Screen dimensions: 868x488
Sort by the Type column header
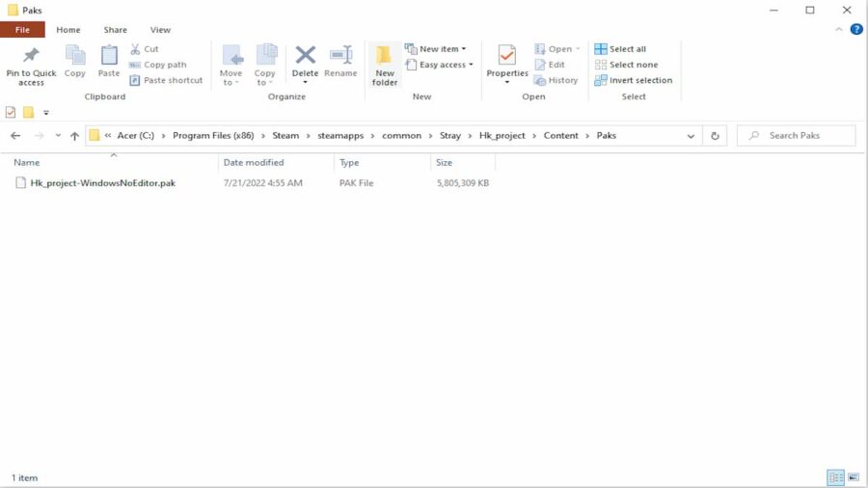coord(349,163)
